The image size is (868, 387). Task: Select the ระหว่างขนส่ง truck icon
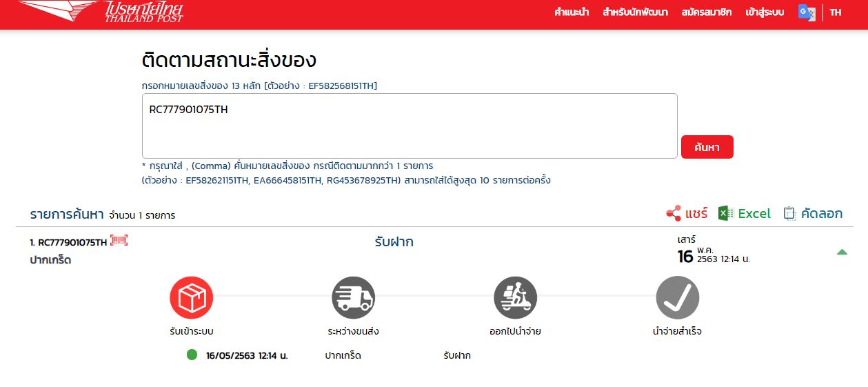point(353,298)
